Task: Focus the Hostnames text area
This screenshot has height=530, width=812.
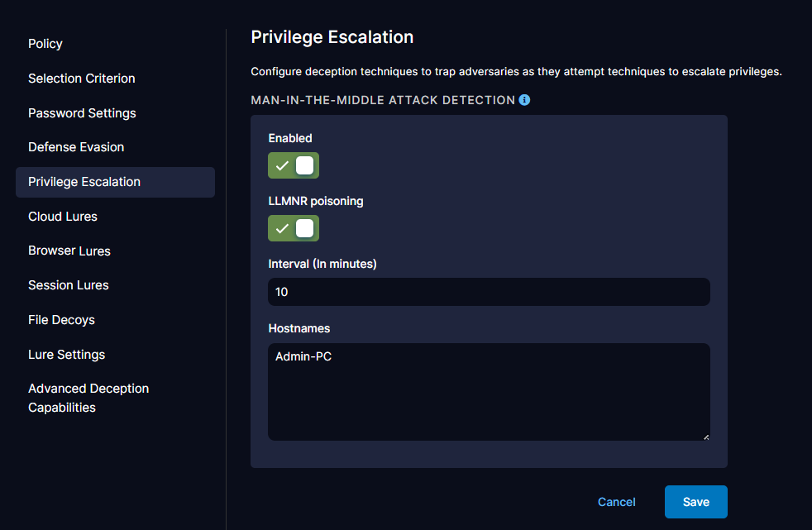Action: (x=489, y=391)
